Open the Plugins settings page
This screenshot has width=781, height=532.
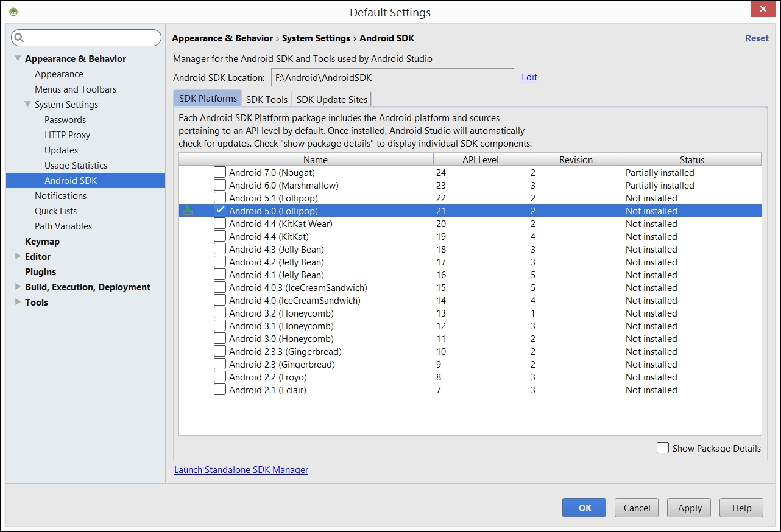(x=40, y=271)
